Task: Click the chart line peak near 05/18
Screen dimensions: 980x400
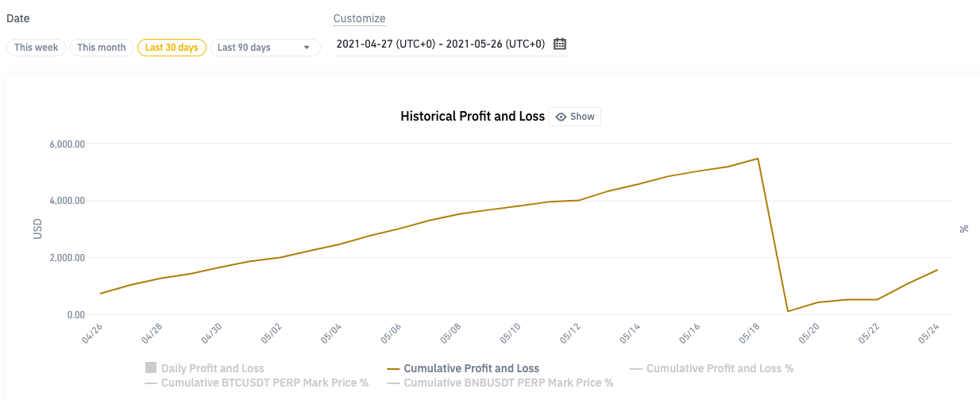Action: 758,158
